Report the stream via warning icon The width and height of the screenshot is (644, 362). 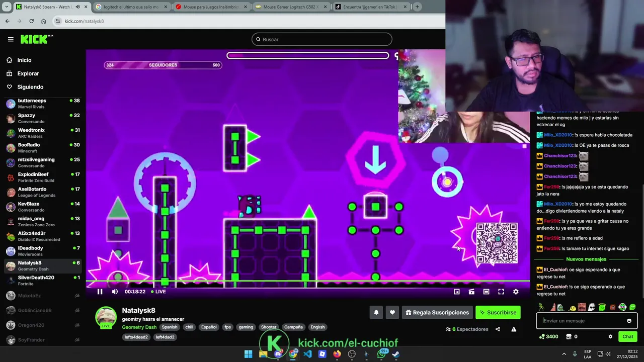point(514,329)
